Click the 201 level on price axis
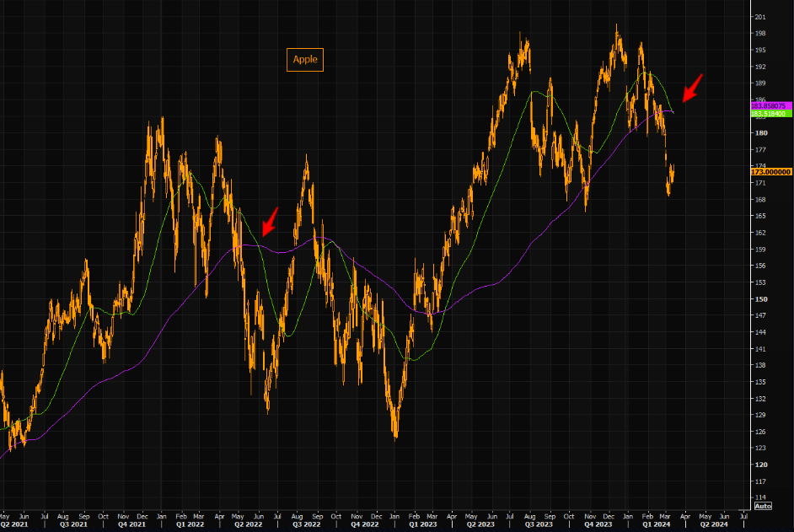 pyautogui.click(x=760, y=17)
